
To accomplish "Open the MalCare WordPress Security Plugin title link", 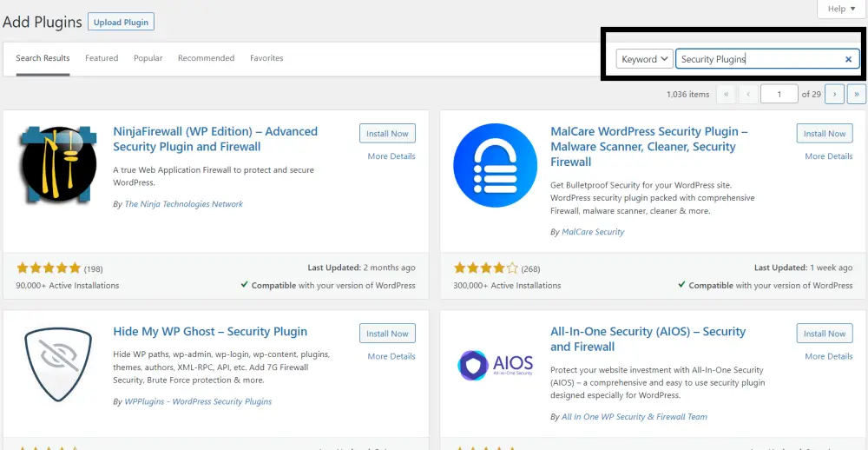I will coord(648,147).
